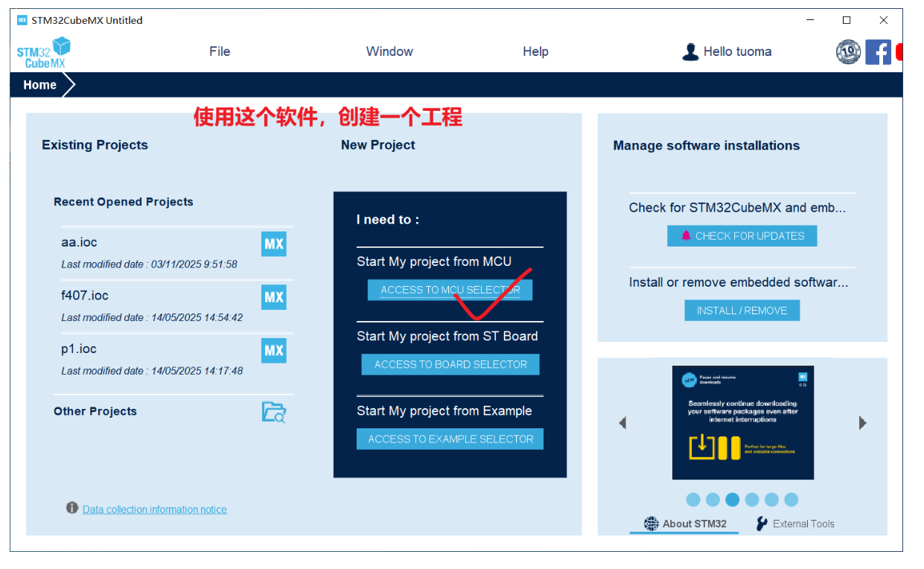Viewport: 924px width, 569px height.
Task: Click the info icon near data notice
Action: [72, 508]
